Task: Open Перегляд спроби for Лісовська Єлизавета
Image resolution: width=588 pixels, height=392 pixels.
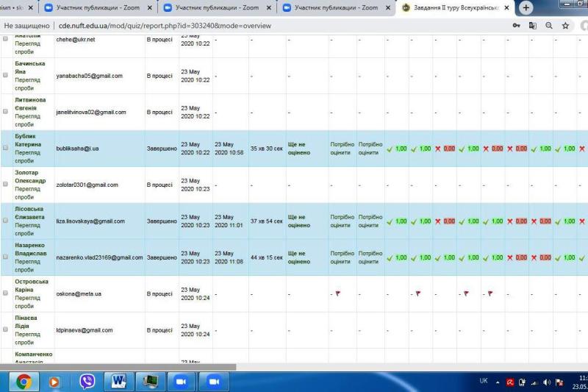Action: (27, 229)
